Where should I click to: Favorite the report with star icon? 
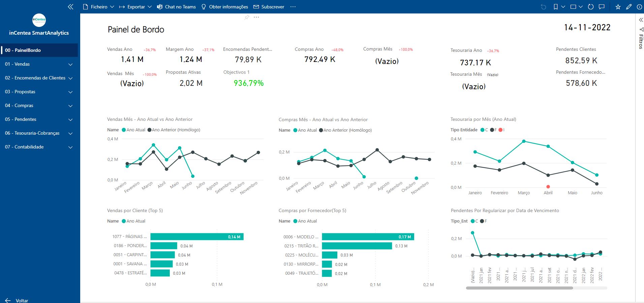pos(618,7)
